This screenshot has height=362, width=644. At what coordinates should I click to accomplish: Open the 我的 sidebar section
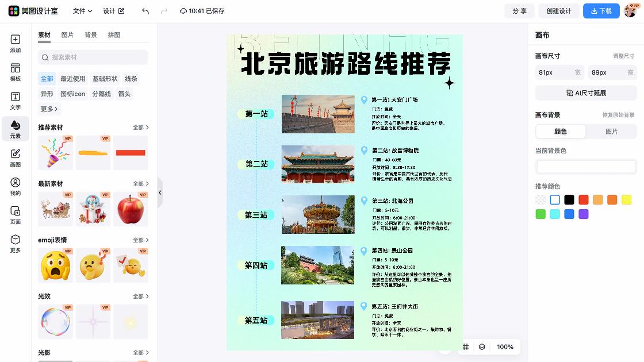(x=15, y=187)
